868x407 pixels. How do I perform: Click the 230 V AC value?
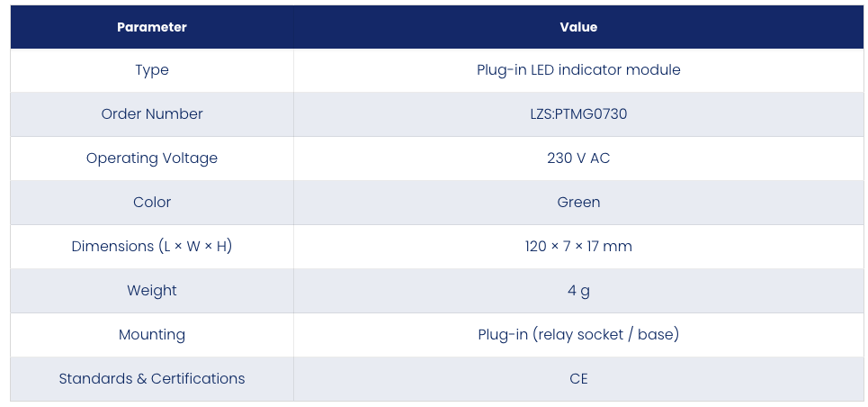coord(578,158)
